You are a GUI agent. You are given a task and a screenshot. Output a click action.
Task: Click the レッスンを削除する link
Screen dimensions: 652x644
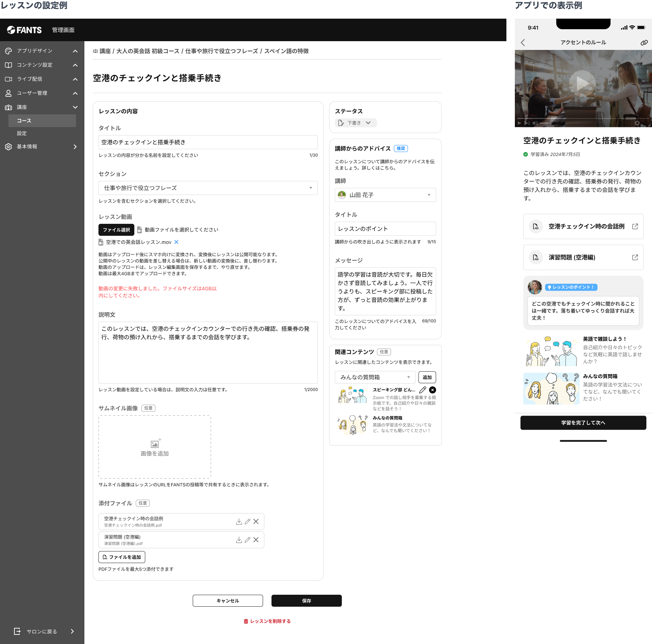click(267, 621)
